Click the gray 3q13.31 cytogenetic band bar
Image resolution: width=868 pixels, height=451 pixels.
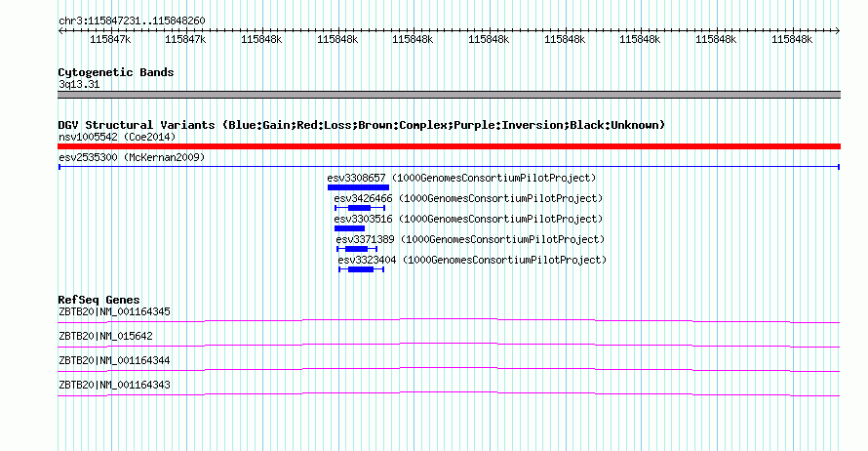coord(449,95)
